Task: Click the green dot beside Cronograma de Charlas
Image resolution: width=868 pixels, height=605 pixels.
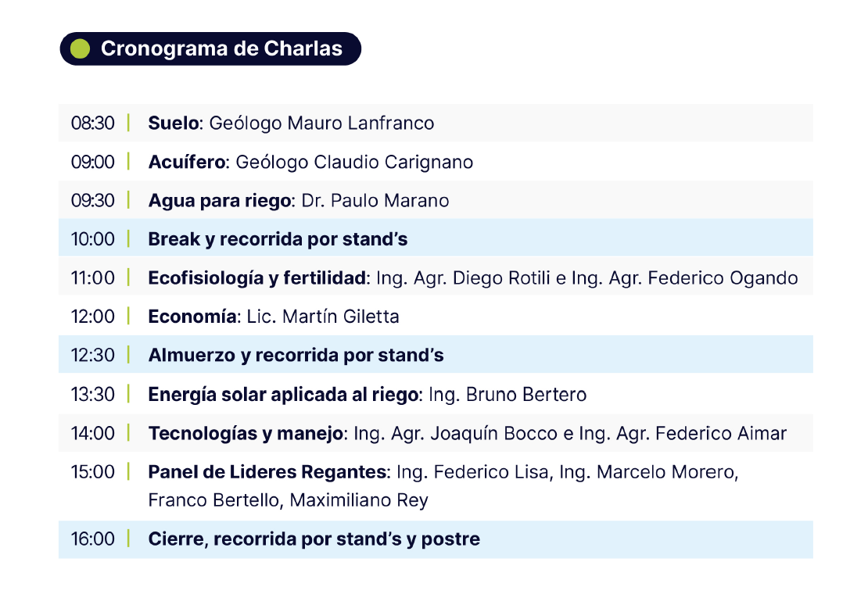Action: coord(80,48)
